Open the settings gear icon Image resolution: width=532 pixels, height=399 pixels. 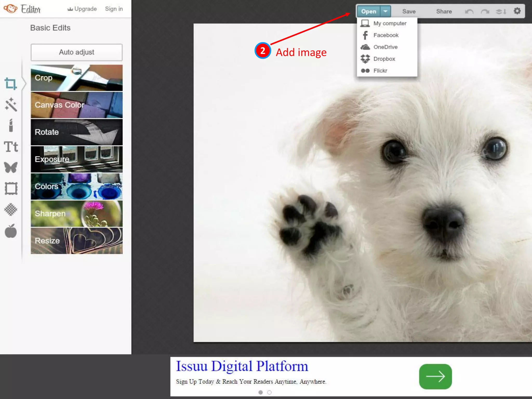coord(517,11)
